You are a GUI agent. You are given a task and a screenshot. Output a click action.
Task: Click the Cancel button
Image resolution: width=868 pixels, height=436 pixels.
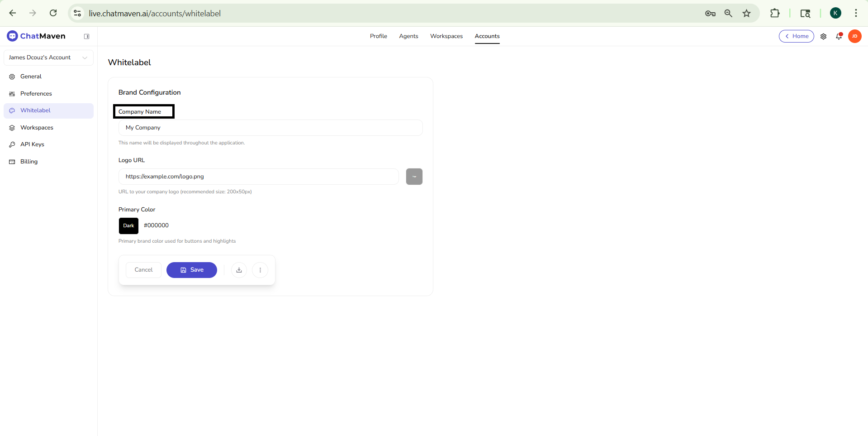(x=143, y=270)
